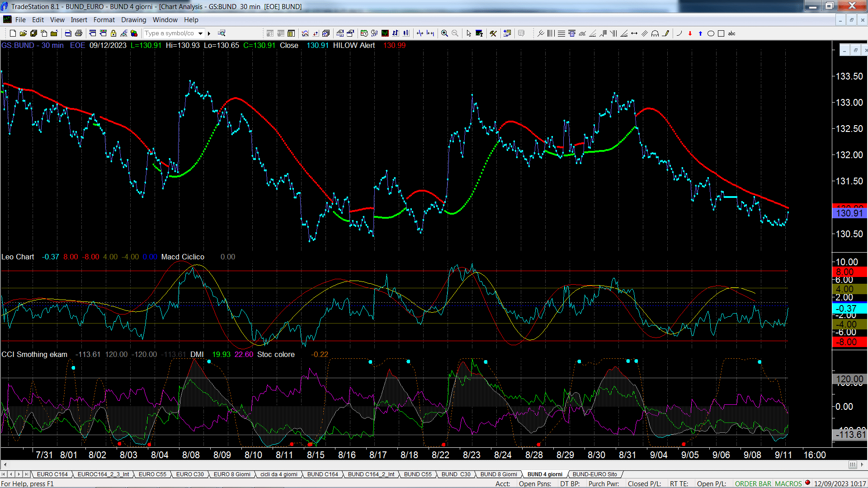
Task: Open a file with the folder icon
Action: [23, 33]
